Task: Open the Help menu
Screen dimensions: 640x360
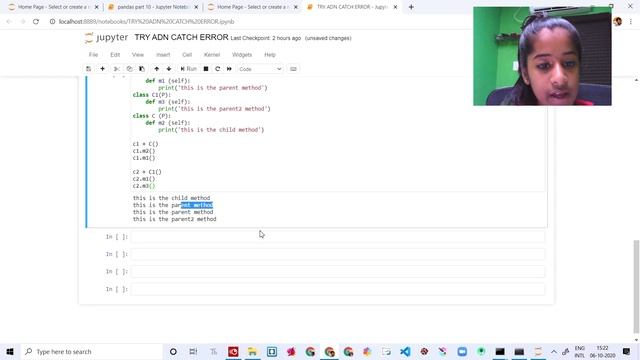Action: tap(270, 55)
